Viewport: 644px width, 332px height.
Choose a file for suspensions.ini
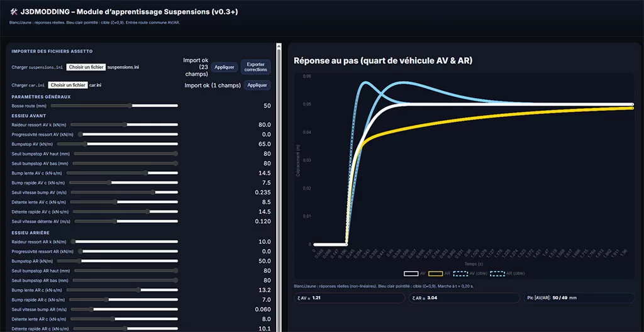(86, 67)
